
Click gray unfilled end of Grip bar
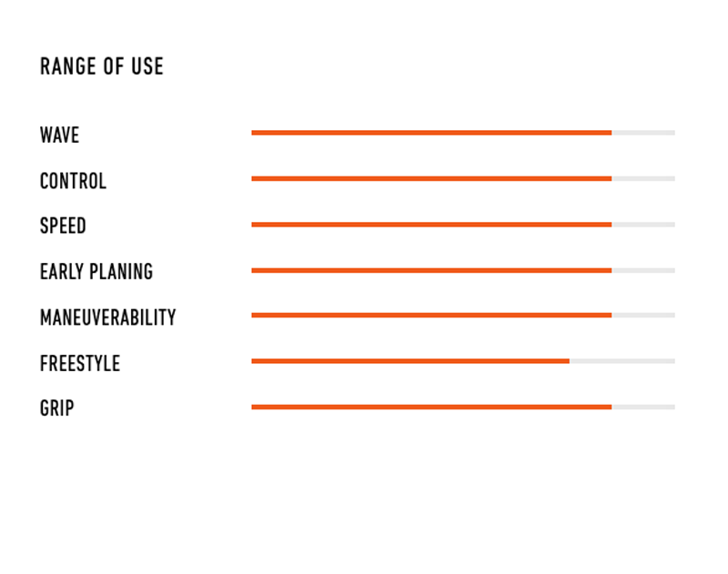click(x=643, y=407)
